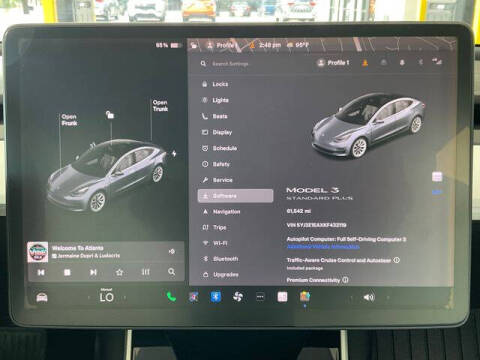Favorite the current song with star icon
This screenshot has width=480, height=360.
pyautogui.click(x=119, y=272)
